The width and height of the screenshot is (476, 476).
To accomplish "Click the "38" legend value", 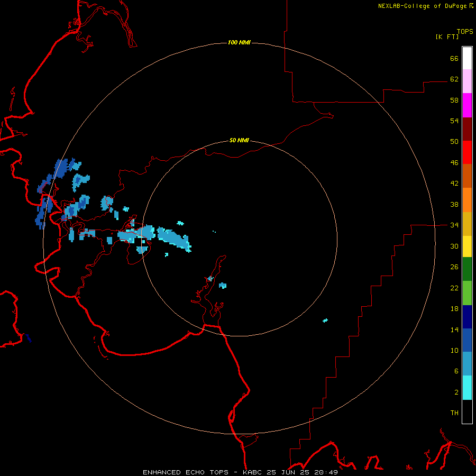I will [x=454, y=204].
